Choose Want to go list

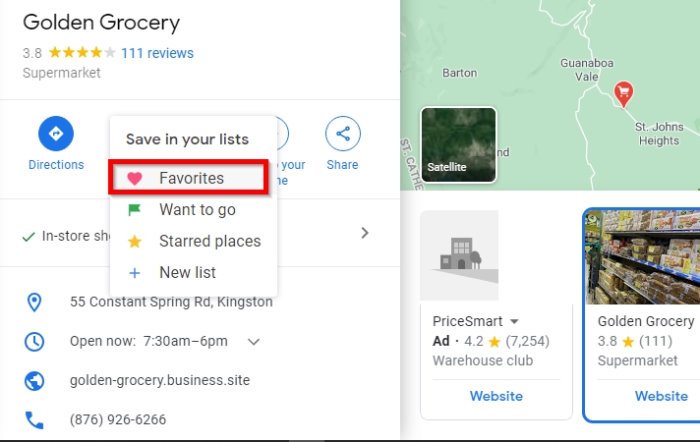[x=197, y=210]
